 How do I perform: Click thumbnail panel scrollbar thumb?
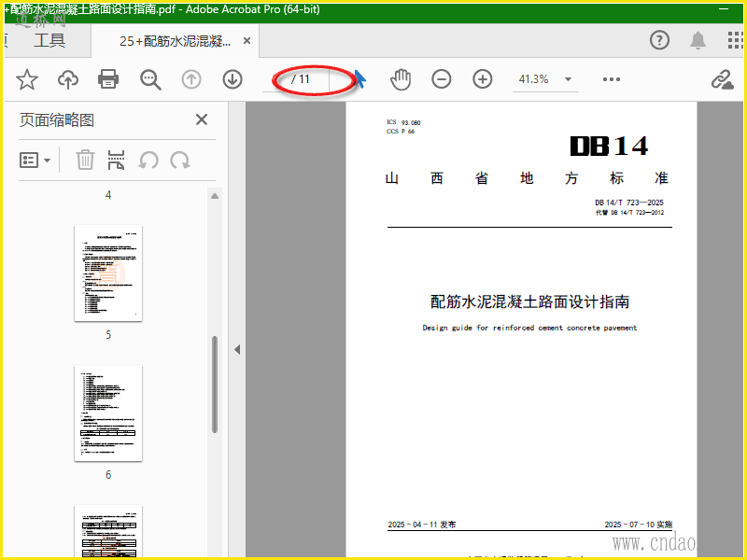[x=215, y=385]
